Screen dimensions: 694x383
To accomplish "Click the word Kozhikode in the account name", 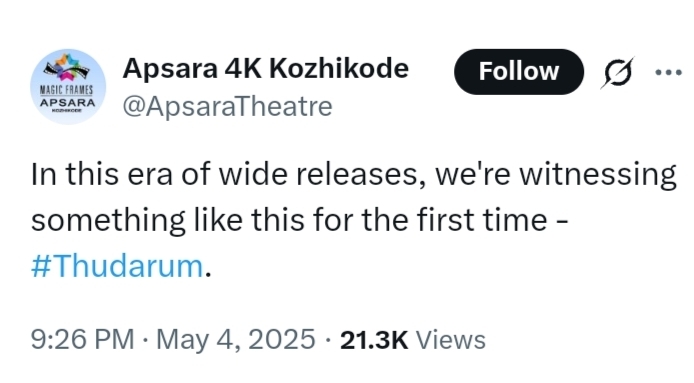I will coord(339,69).
